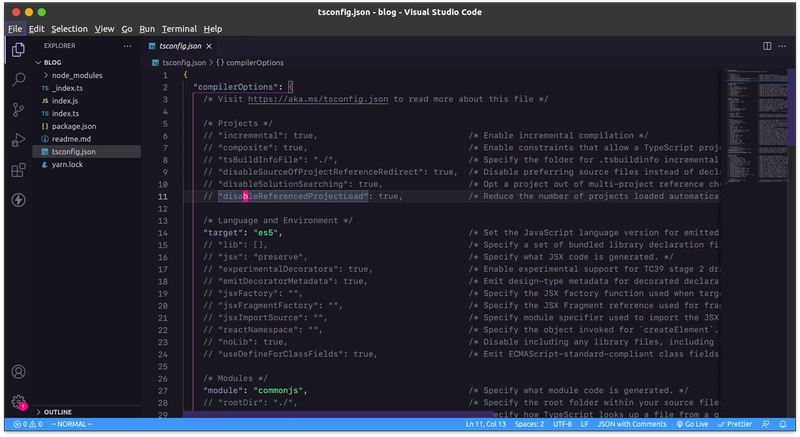
Task: Click the "compilerOptions" key on line 2
Action: (236, 87)
